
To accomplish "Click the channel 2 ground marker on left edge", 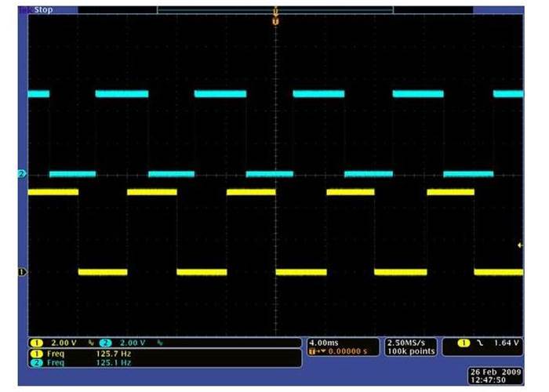I will pos(22,173).
